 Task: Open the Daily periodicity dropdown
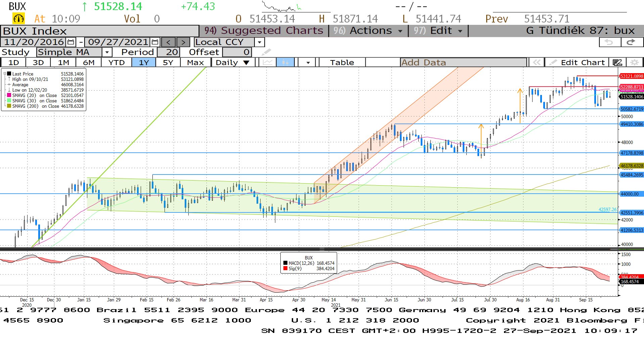pos(233,62)
